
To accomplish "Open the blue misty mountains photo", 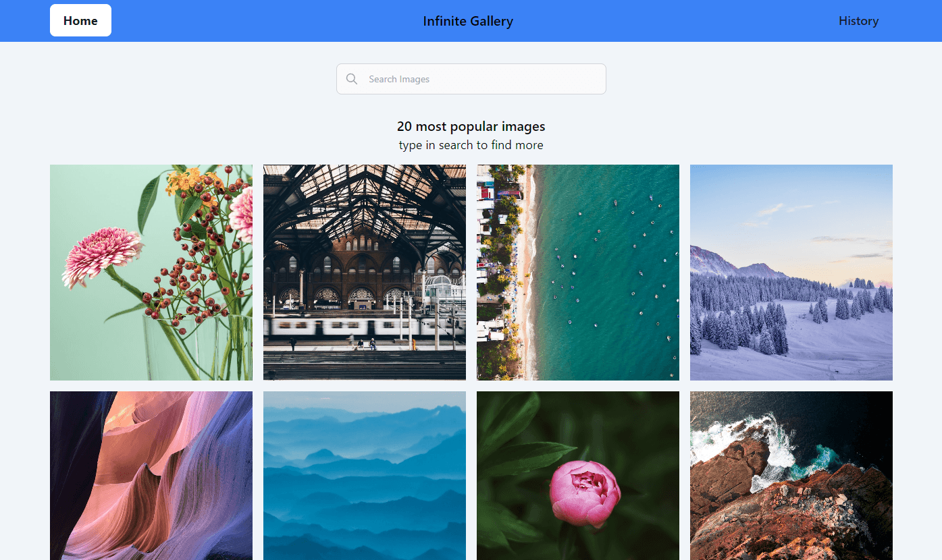I will tap(365, 476).
